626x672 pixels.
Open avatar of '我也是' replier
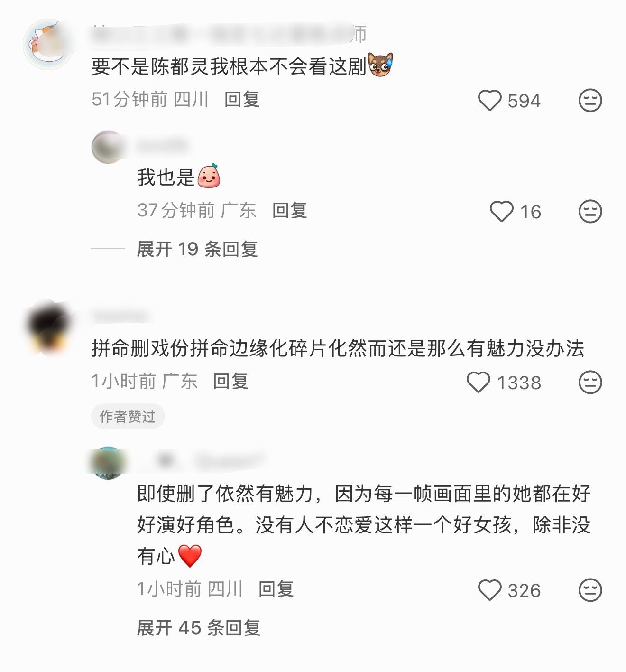[108, 147]
